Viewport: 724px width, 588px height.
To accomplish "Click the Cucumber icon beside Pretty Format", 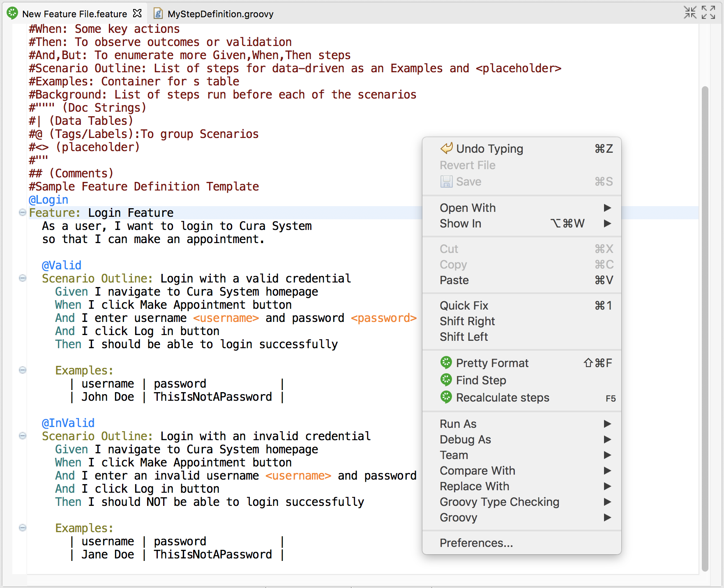I will click(446, 363).
